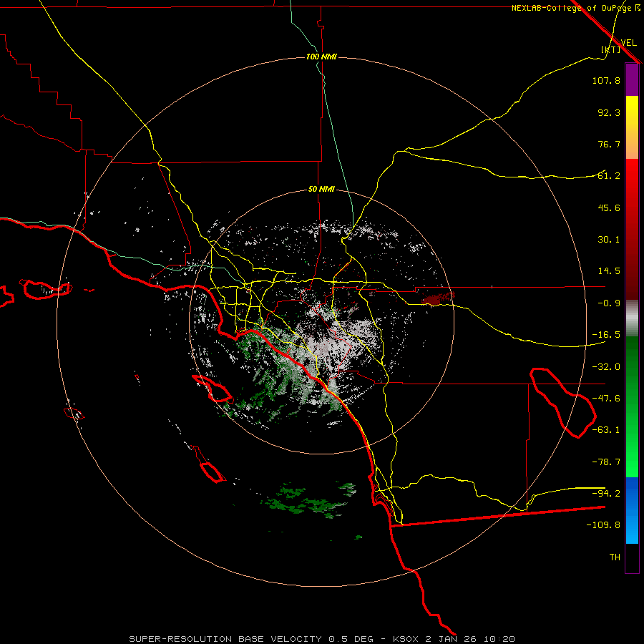Click the SUPER-RESOLUTION BASE VELOCITY caption title
This screenshot has height=644, width=644.
[225, 639]
